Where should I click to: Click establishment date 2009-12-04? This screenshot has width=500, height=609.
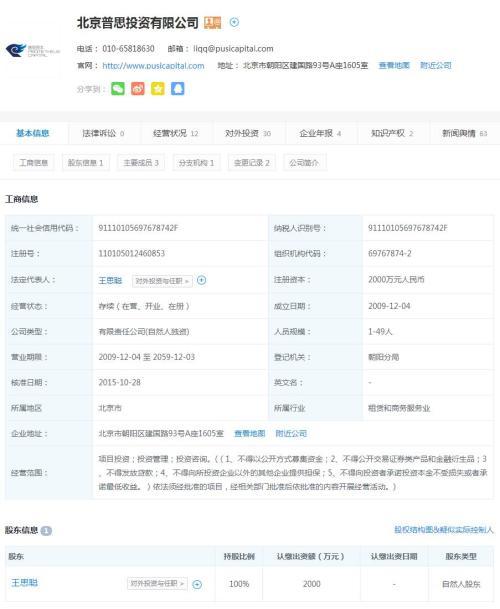tap(389, 306)
